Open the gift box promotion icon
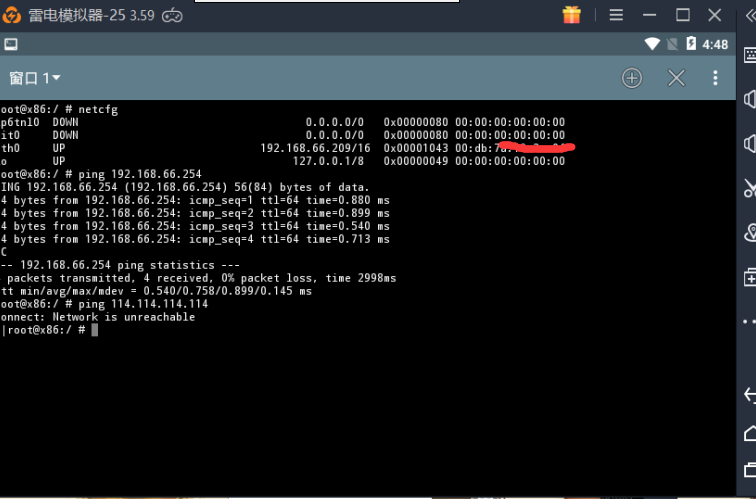The width and height of the screenshot is (756, 499). click(x=571, y=15)
